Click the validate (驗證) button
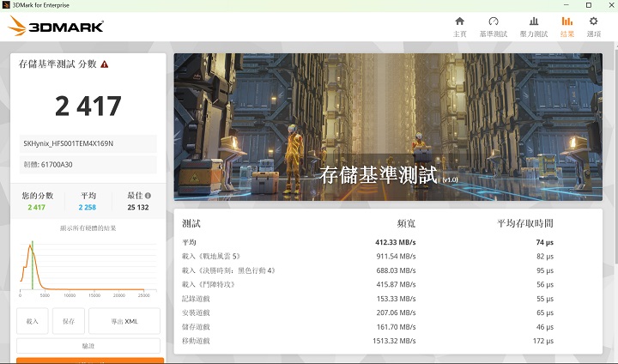618x364 pixels. click(x=88, y=346)
